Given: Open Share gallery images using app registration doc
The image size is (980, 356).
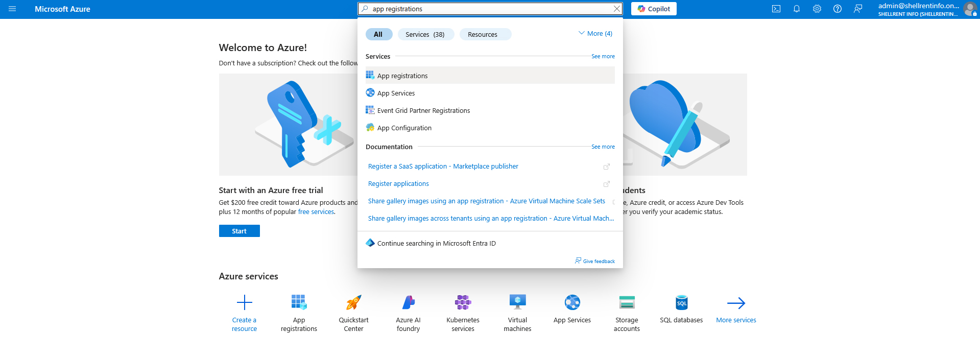Looking at the screenshot, I should 487,201.
